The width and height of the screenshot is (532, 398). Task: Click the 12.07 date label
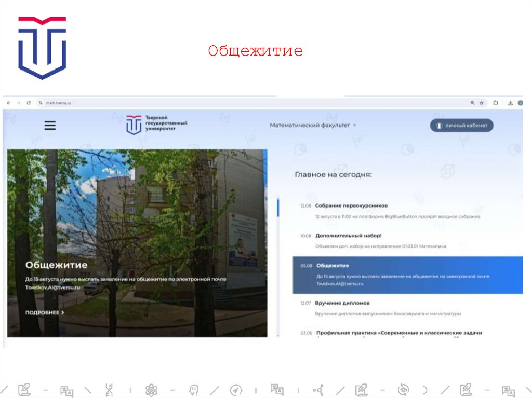point(305,303)
